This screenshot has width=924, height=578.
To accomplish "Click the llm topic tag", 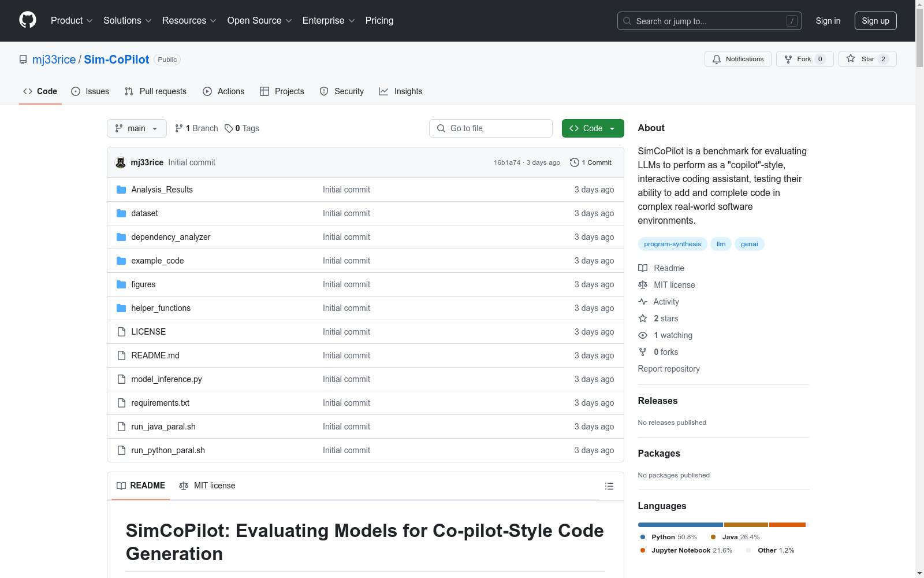I will [721, 244].
